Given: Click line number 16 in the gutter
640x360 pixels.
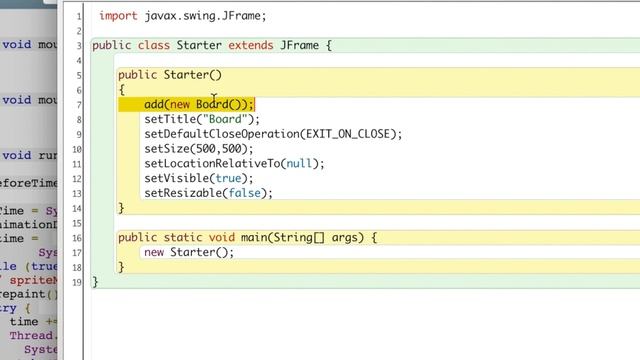Looking at the screenshot, I should tap(77, 238).
